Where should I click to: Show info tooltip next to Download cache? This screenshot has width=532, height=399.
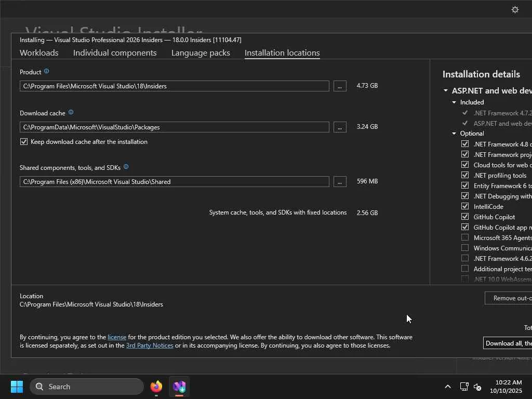71,112
